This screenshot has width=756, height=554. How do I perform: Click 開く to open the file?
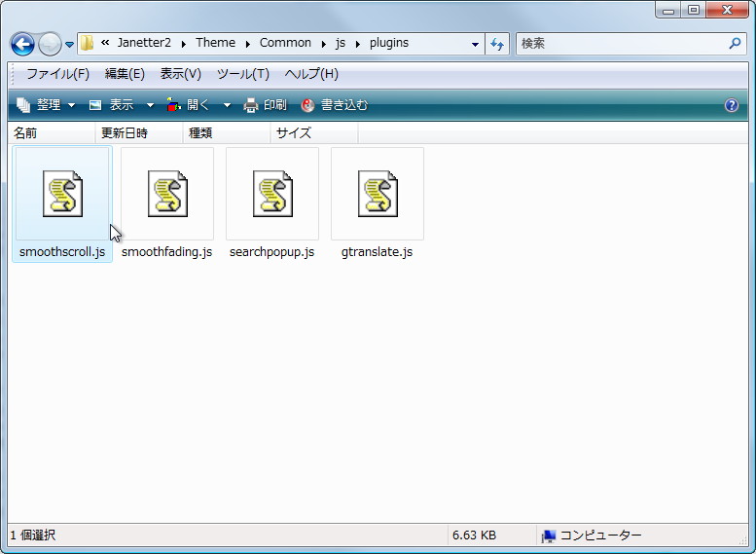tap(189, 105)
